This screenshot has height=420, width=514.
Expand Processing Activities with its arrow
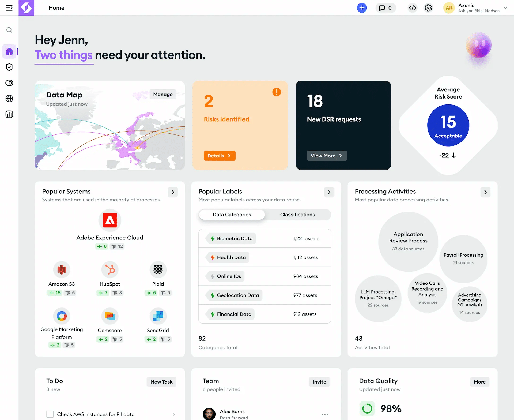(485, 192)
